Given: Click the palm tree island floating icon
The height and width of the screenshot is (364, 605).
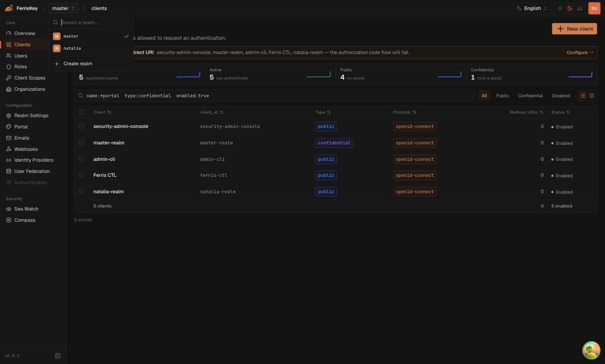Looking at the screenshot, I should [591, 350].
